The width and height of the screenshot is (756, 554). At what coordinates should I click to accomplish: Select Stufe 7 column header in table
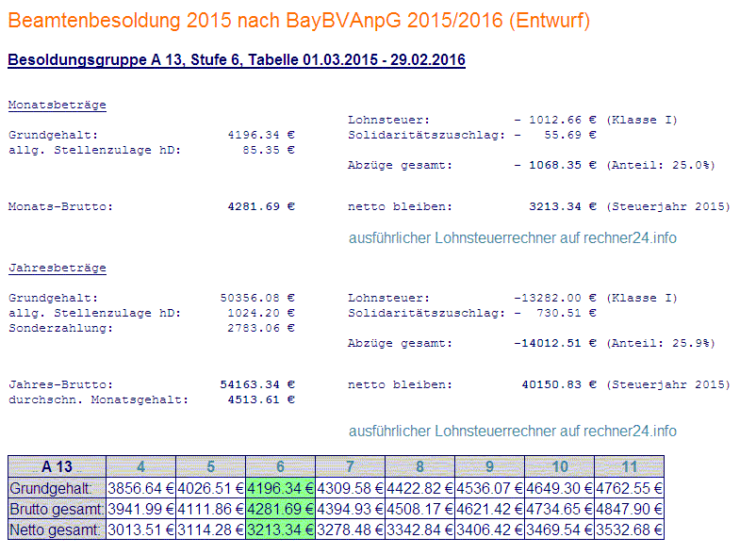(x=350, y=466)
